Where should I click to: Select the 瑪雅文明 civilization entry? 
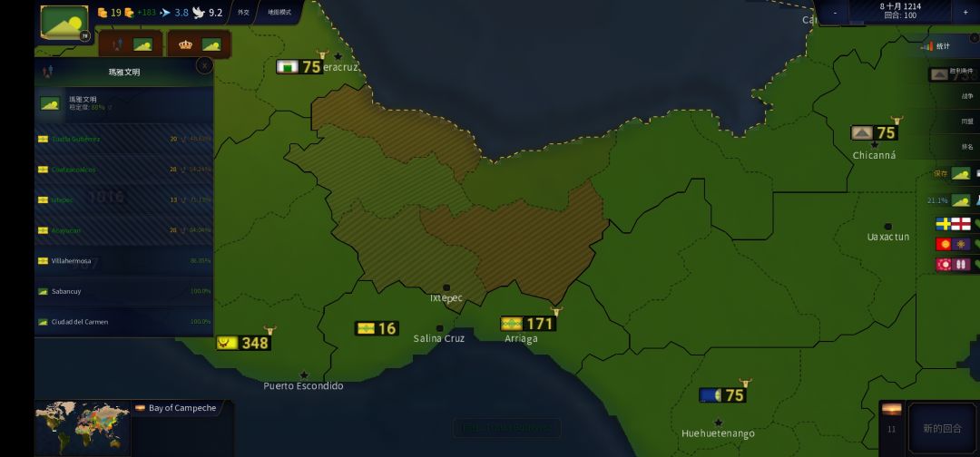pos(123,103)
